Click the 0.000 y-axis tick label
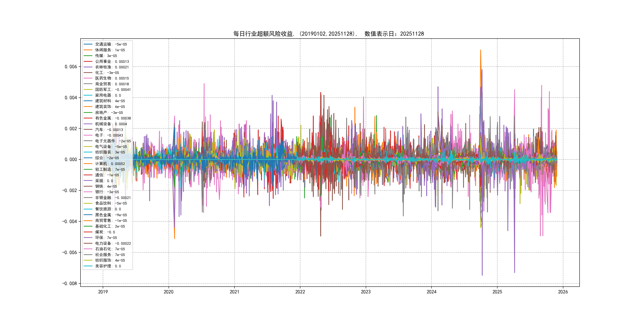This screenshot has height=322, width=644. click(71, 159)
